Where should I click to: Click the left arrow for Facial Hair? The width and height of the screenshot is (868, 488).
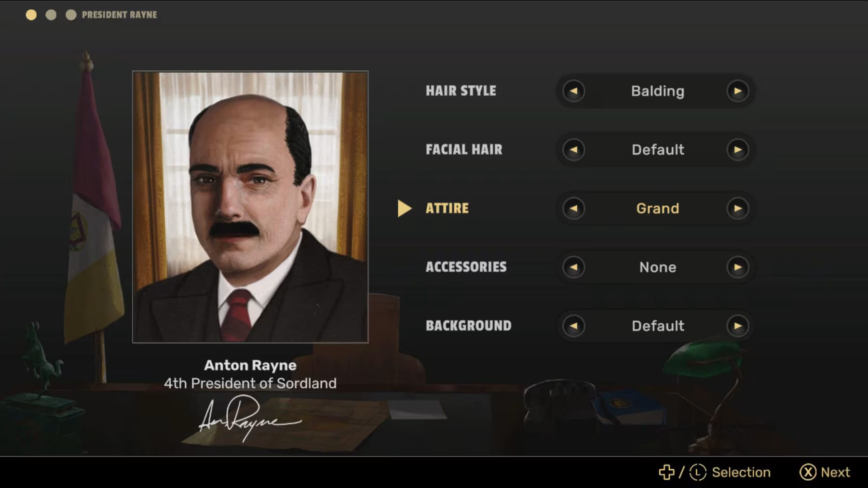(x=574, y=150)
